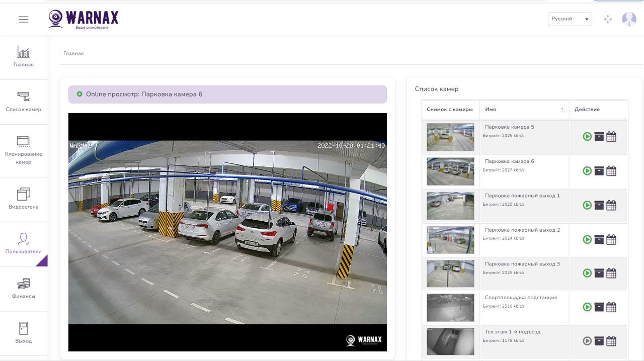Screen dimensions: 644x361
Task: Click the Выход logout button
Action: (24, 333)
